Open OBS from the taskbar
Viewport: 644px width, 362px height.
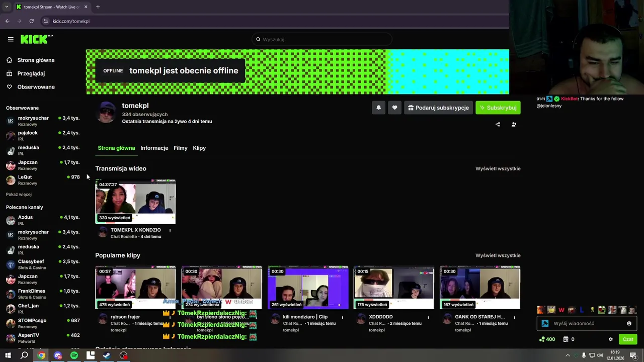pos(123,355)
